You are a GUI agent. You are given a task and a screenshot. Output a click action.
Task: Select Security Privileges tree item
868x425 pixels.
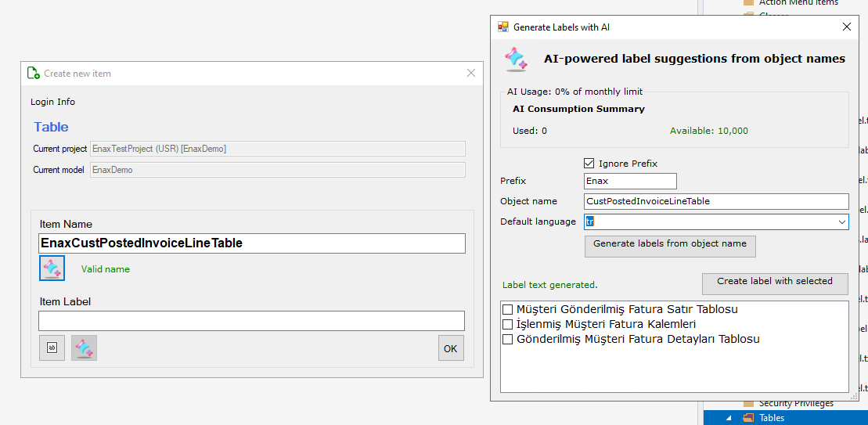(796, 403)
